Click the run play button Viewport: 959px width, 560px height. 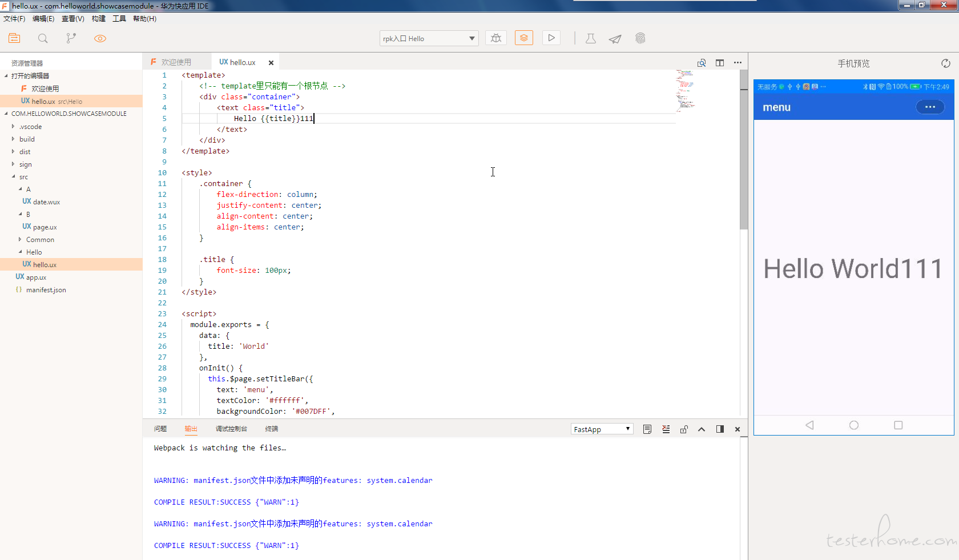tap(551, 38)
